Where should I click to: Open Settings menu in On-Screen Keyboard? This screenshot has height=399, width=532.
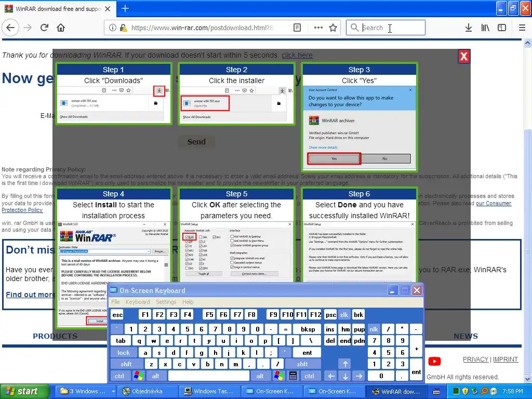[x=166, y=302]
